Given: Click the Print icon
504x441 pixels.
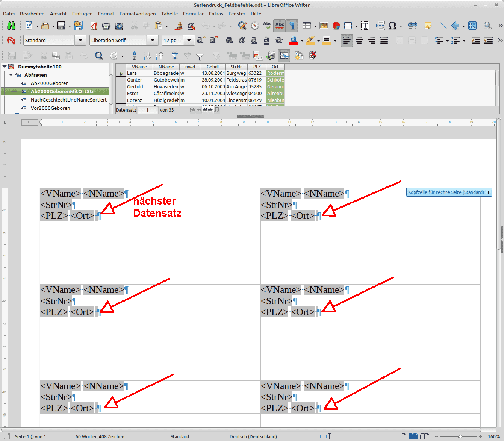Looking at the screenshot, I should point(106,26).
